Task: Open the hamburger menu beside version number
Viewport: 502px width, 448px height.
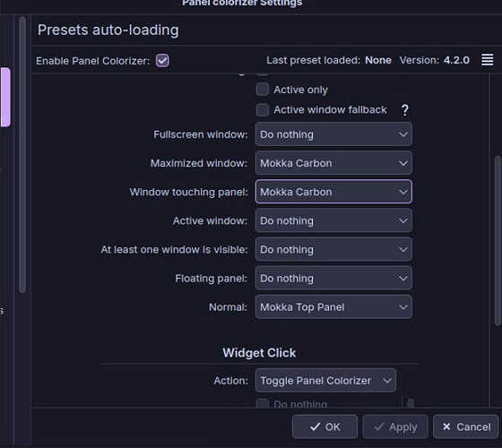Action: 487,60
